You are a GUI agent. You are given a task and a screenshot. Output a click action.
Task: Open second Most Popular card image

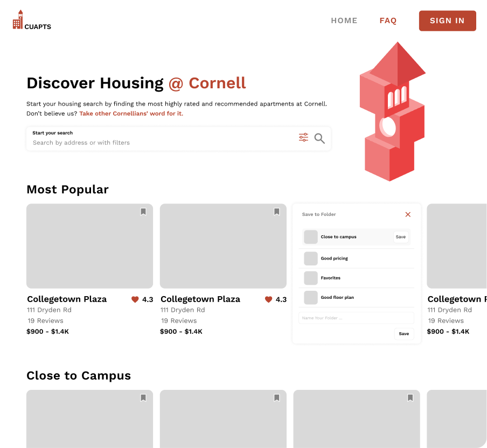[x=224, y=246]
